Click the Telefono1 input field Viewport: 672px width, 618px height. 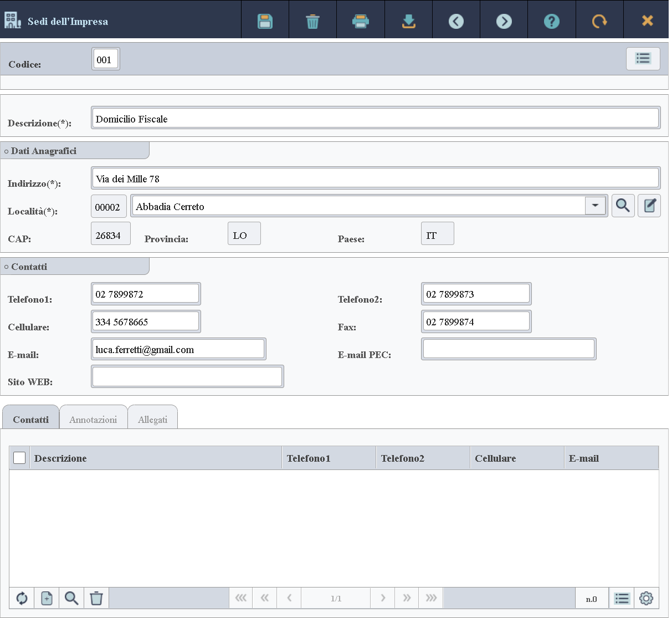pos(146,294)
